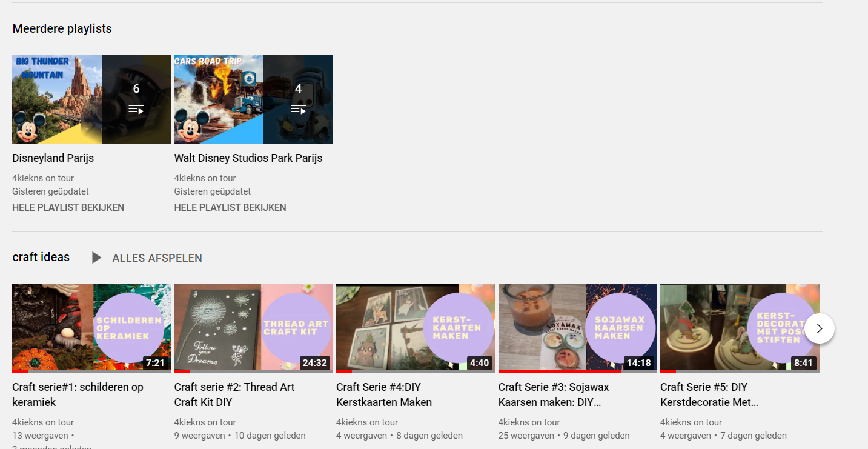Viewport: 868px width, 449px height.
Task: Open the Kerstkaarten maken video thumbnail
Action: 416,328
